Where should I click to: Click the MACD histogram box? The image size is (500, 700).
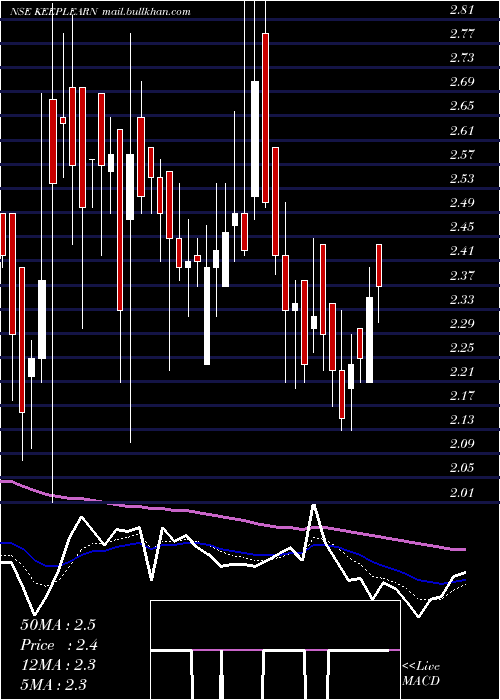[x=275, y=650]
